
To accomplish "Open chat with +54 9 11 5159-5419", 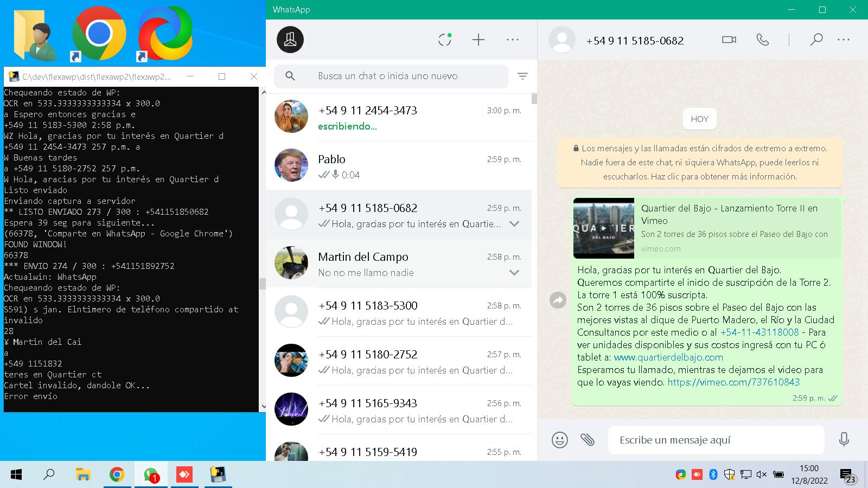I will 399,448.
